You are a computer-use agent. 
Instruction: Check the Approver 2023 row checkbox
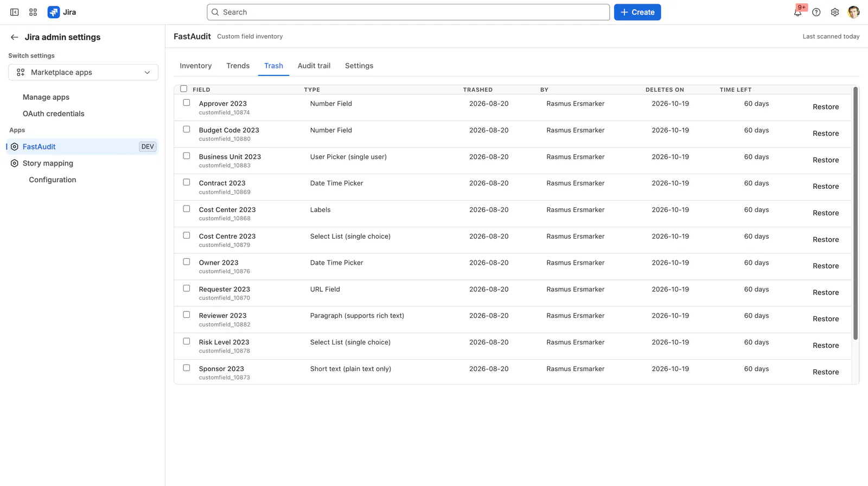tap(187, 103)
